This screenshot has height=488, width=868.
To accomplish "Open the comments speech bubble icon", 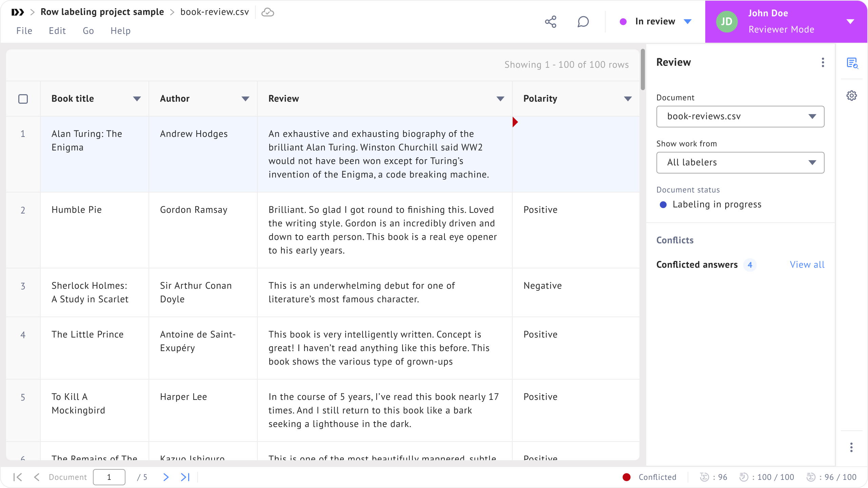I will point(583,22).
